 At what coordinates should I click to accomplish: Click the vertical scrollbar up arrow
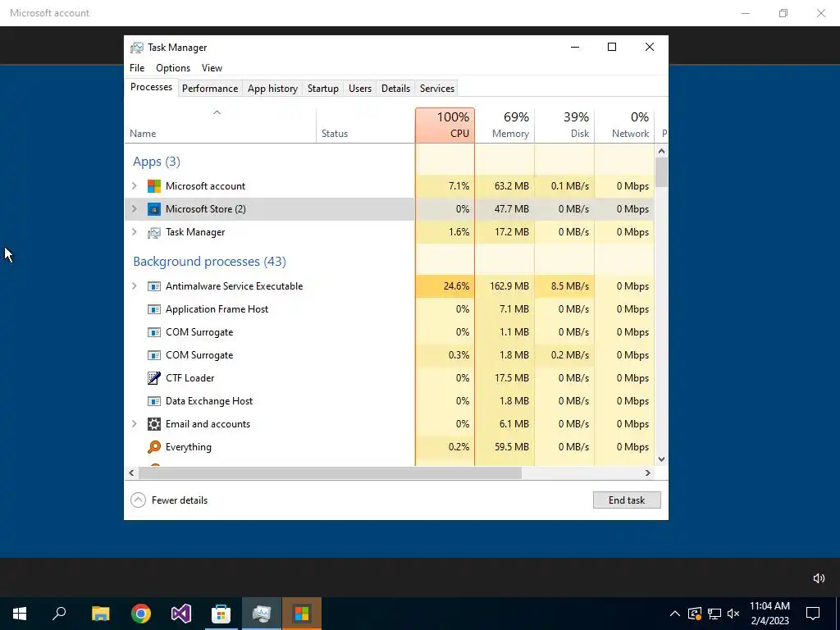(x=662, y=151)
